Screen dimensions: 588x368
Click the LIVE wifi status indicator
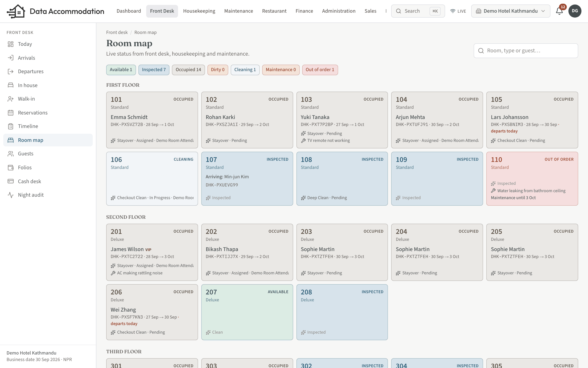[x=458, y=11]
